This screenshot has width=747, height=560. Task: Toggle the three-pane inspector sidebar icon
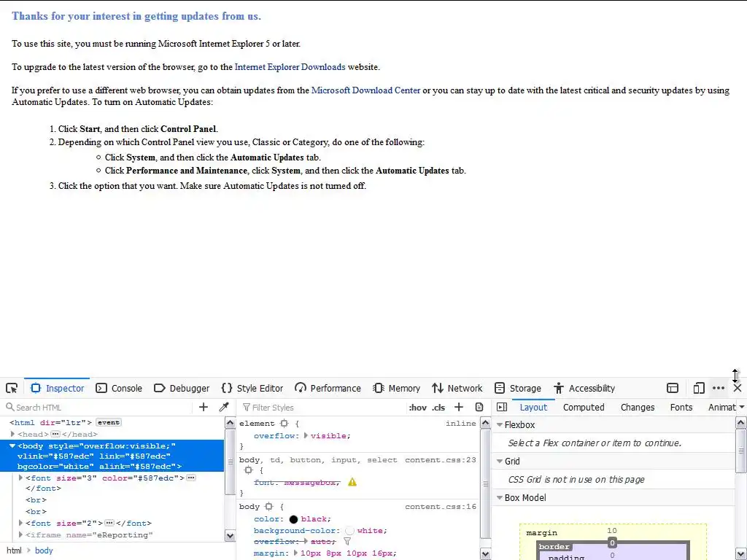[x=502, y=407]
